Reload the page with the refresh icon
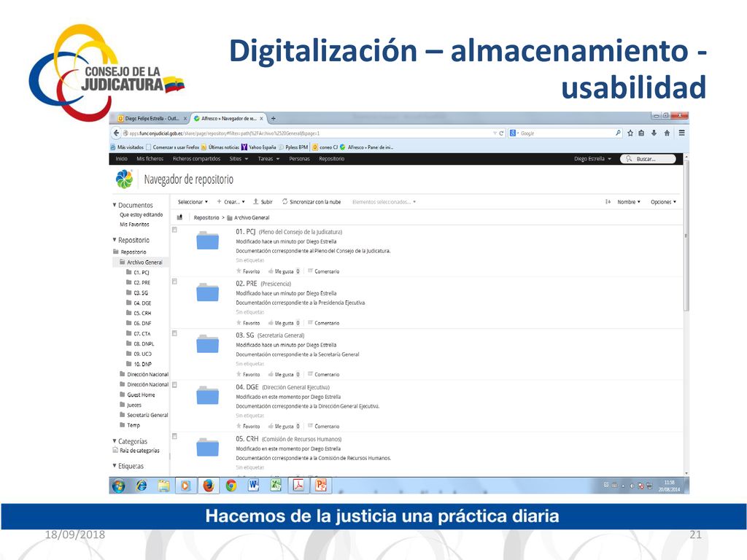 click(x=501, y=133)
